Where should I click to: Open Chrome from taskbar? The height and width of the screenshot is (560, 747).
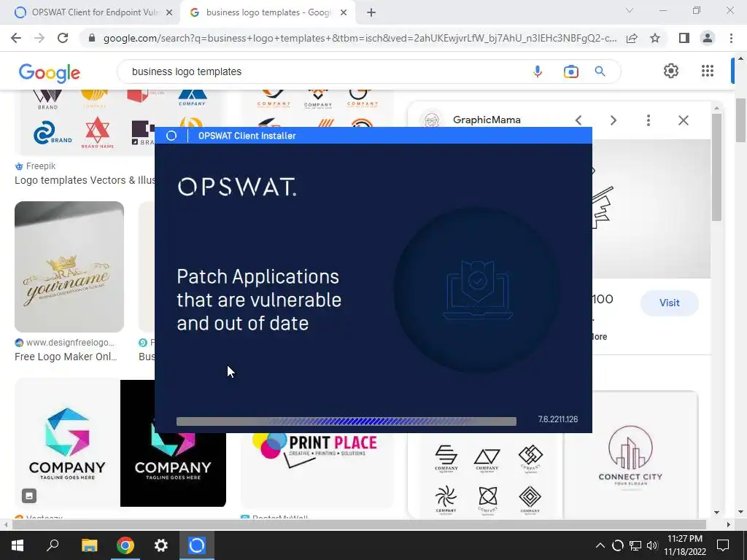point(125,545)
